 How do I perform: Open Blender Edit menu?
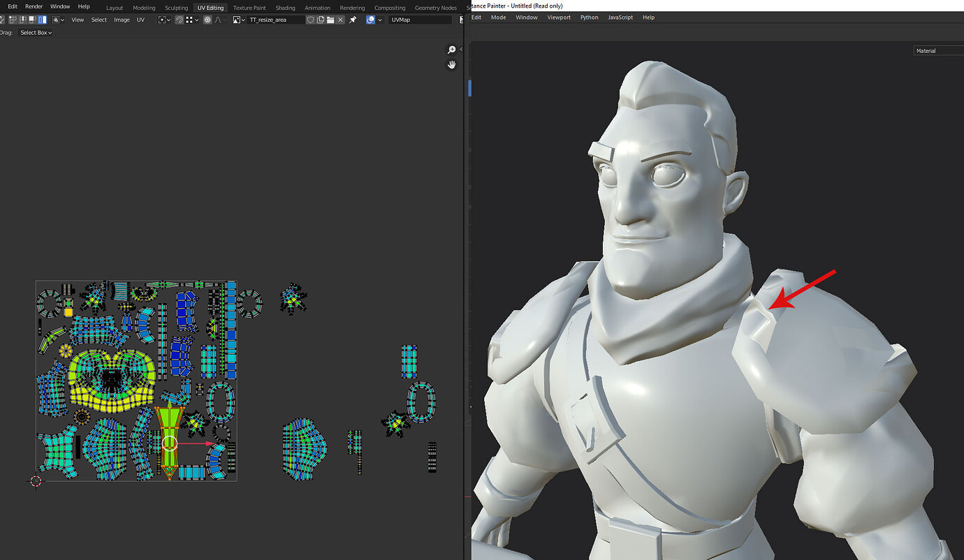click(13, 6)
